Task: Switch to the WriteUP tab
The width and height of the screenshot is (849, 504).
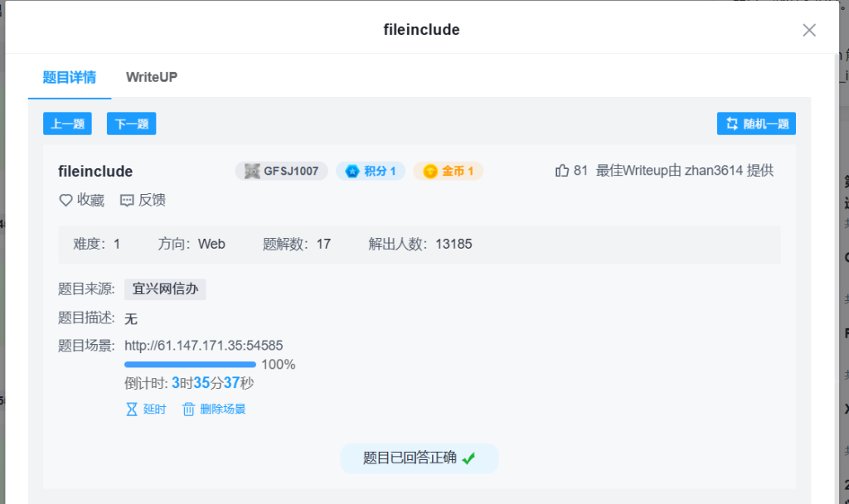Action: pos(152,77)
